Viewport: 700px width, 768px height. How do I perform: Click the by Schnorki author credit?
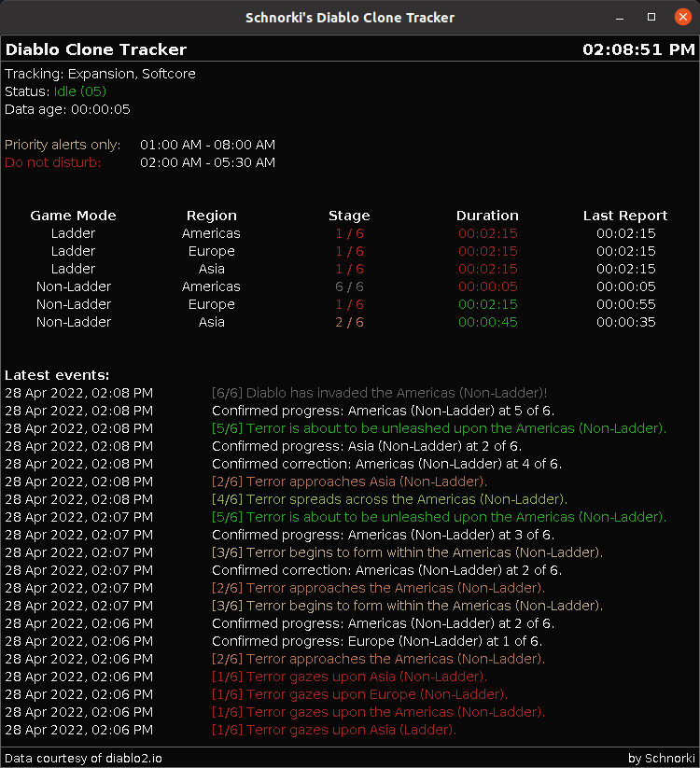pyautogui.click(x=662, y=758)
